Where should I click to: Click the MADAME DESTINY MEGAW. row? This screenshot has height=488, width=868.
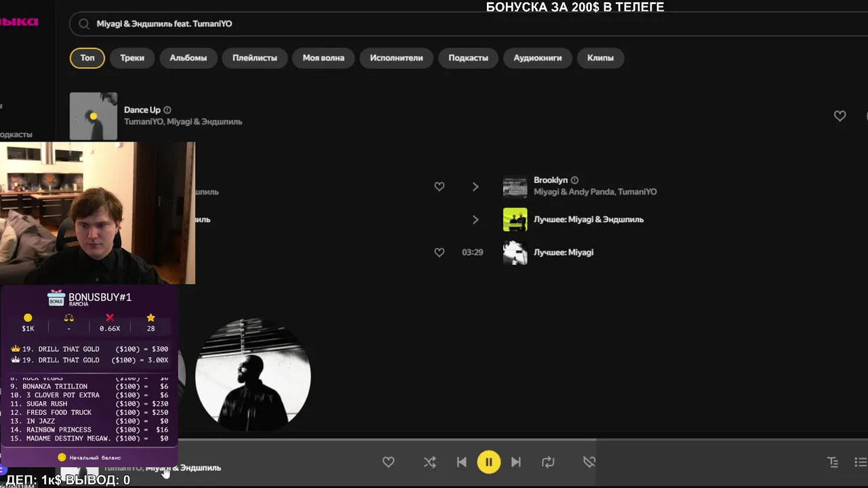click(x=89, y=439)
